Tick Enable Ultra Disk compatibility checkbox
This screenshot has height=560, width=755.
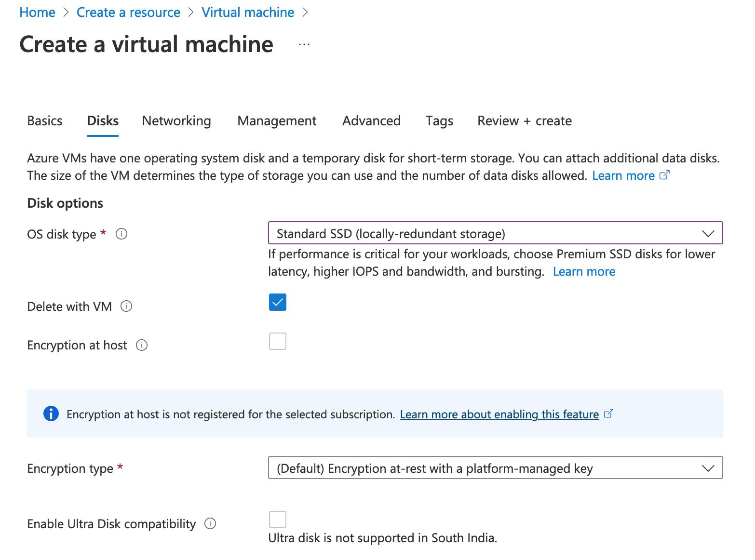point(277,520)
